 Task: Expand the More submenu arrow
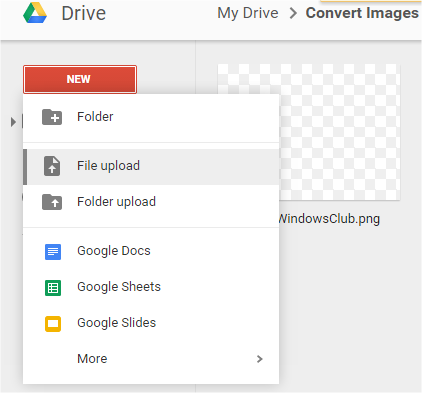coord(260,359)
